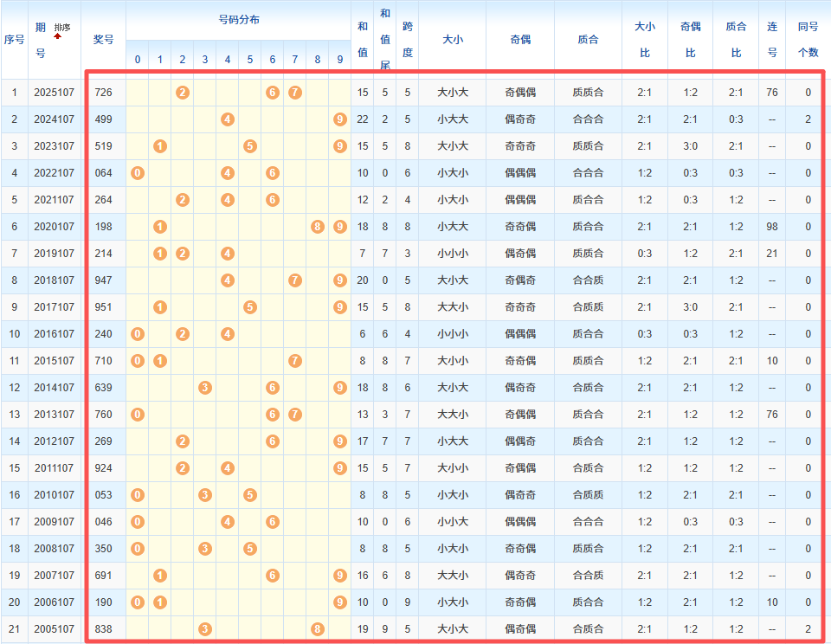Click orange ball 8 in the 2020107 row

(x=318, y=227)
